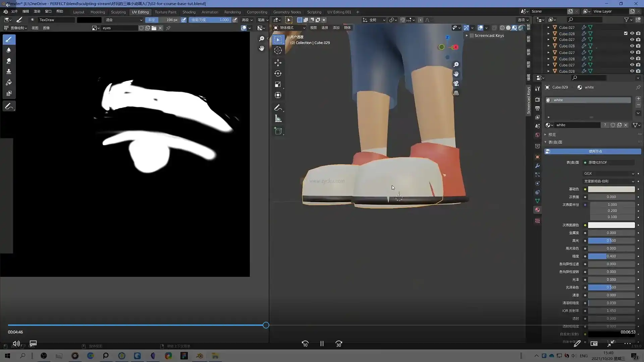Select the Fill bucket paint tool
This screenshot has height=362, width=644.
tap(9, 82)
